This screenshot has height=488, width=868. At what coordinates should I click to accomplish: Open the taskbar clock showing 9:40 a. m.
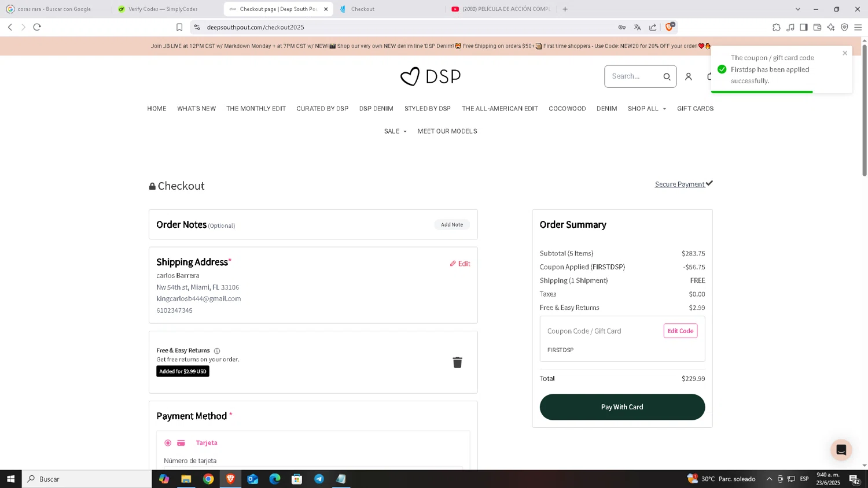pos(828,479)
